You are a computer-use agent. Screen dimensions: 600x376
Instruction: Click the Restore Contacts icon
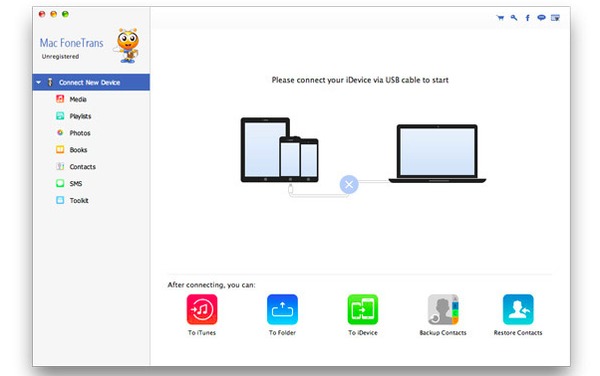pos(518,309)
